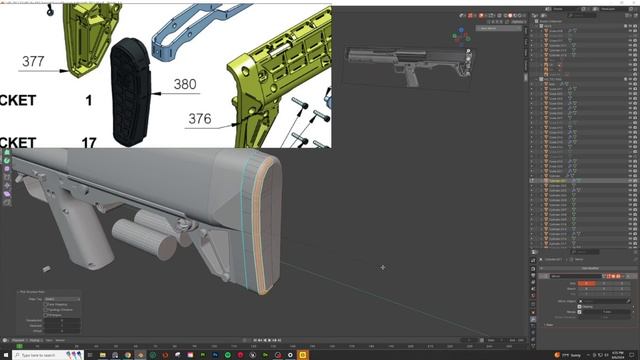The height and width of the screenshot is (360, 640).
Task: Toggle Mirror modifier Y axis
Action: coord(604,283)
